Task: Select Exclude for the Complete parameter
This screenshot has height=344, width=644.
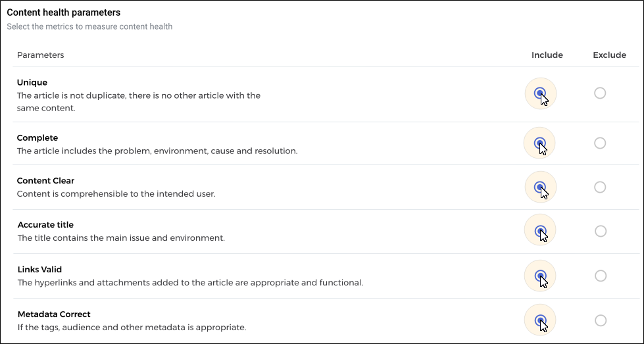Action: pyautogui.click(x=600, y=143)
